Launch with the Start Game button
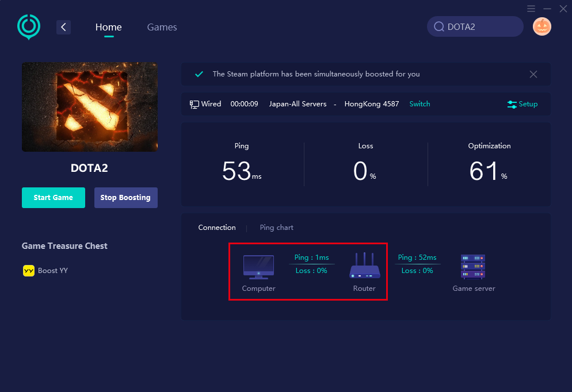572x392 pixels. point(54,198)
